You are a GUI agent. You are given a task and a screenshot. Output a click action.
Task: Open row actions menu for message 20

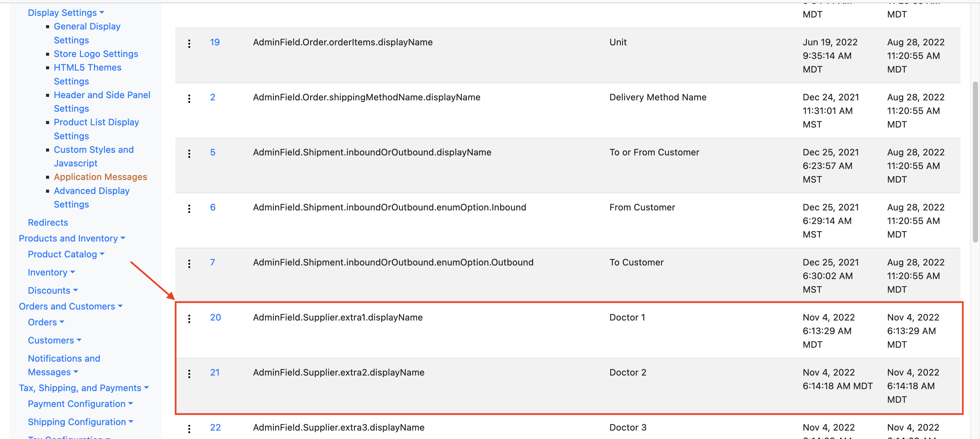pos(189,319)
